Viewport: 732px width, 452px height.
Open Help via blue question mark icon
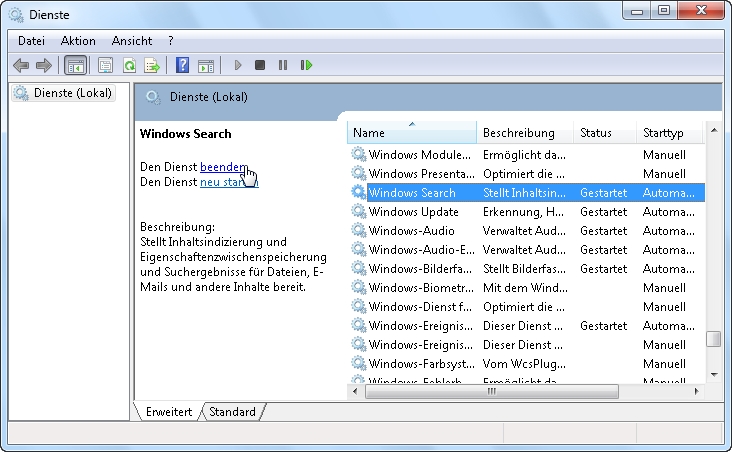pos(182,65)
